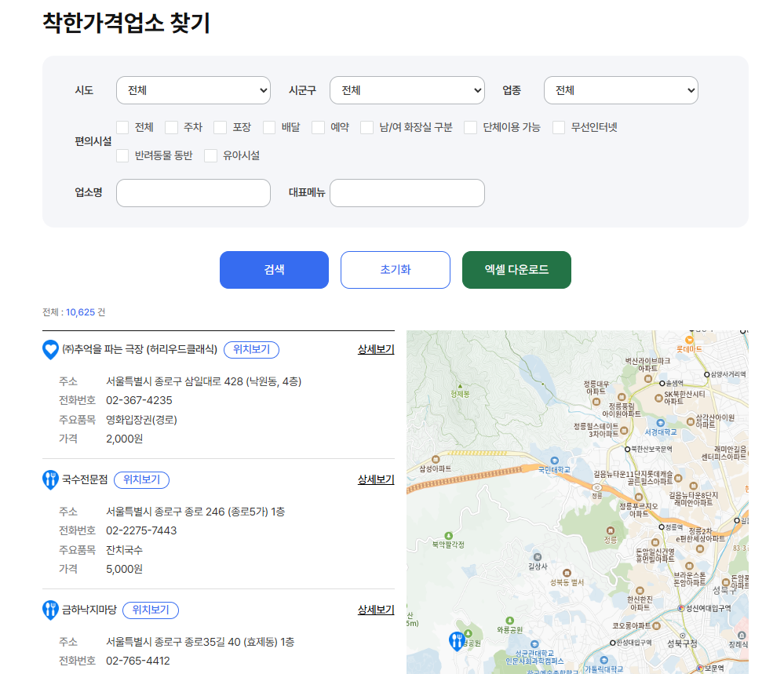The height and width of the screenshot is (674, 784).
Task: Click 위치보기 for 금하낙지마당
Action: (x=151, y=610)
